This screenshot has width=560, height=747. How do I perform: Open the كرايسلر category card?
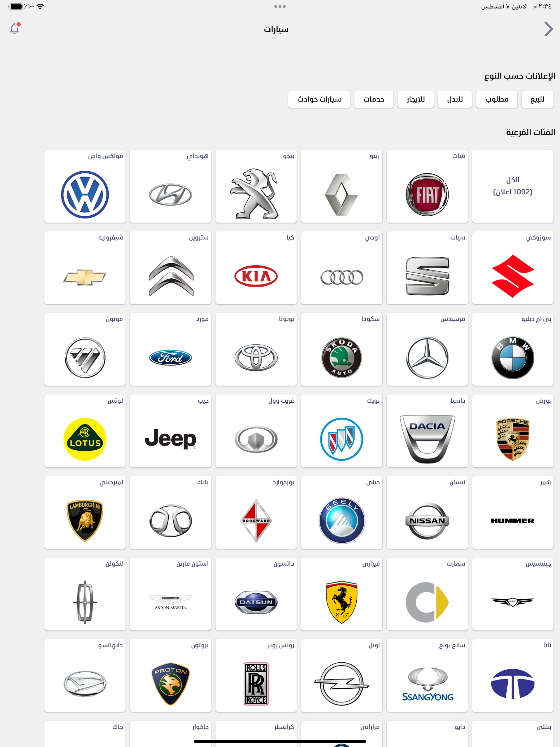click(x=256, y=734)
